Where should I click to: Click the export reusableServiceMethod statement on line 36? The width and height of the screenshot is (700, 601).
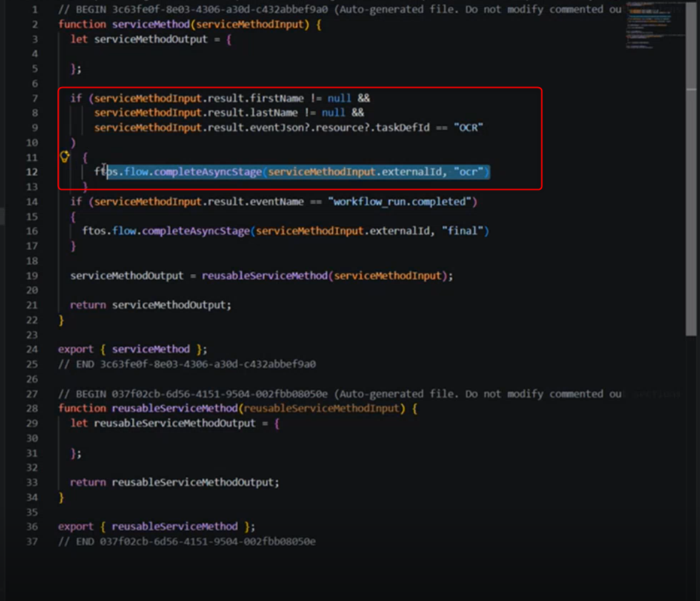coord(156,527)
